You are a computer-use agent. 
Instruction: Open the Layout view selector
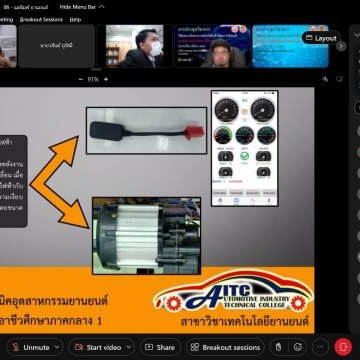321,38
